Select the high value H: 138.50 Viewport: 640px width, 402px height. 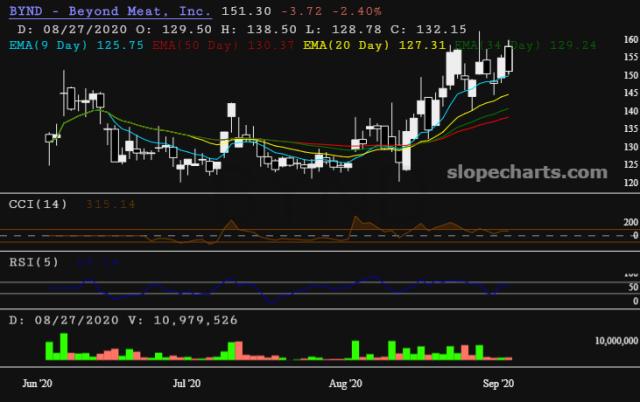[259, 29]
